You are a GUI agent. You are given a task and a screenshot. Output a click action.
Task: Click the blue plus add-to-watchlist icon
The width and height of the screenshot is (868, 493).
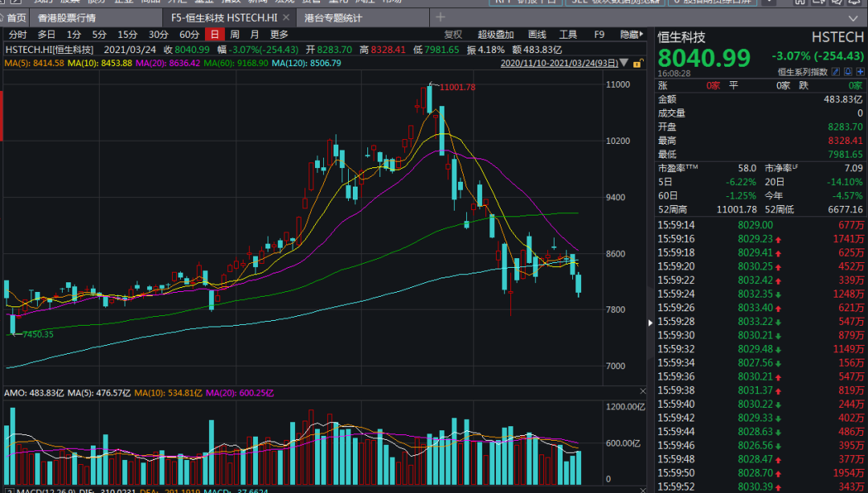pos(860,72)
